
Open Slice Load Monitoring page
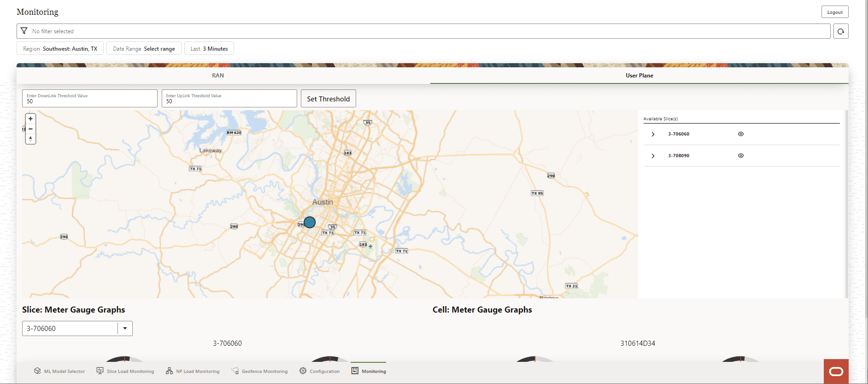tap(125, 371)
